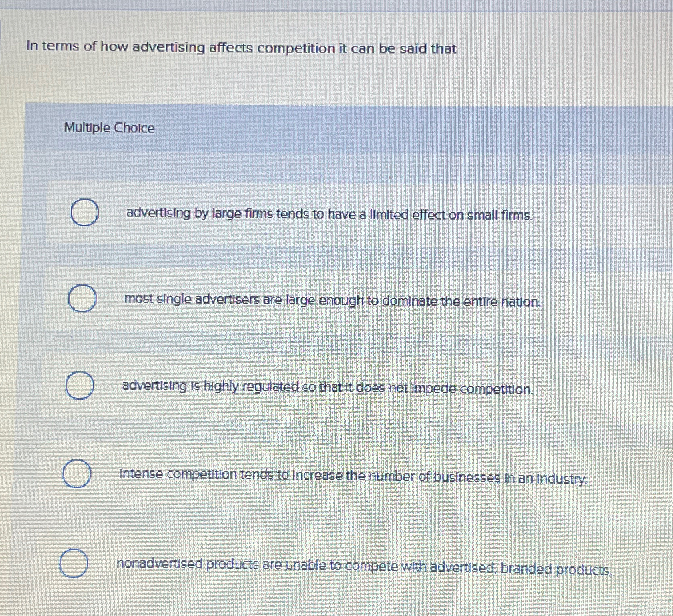Click the words 'branded products' in last answer

[556, 568]
